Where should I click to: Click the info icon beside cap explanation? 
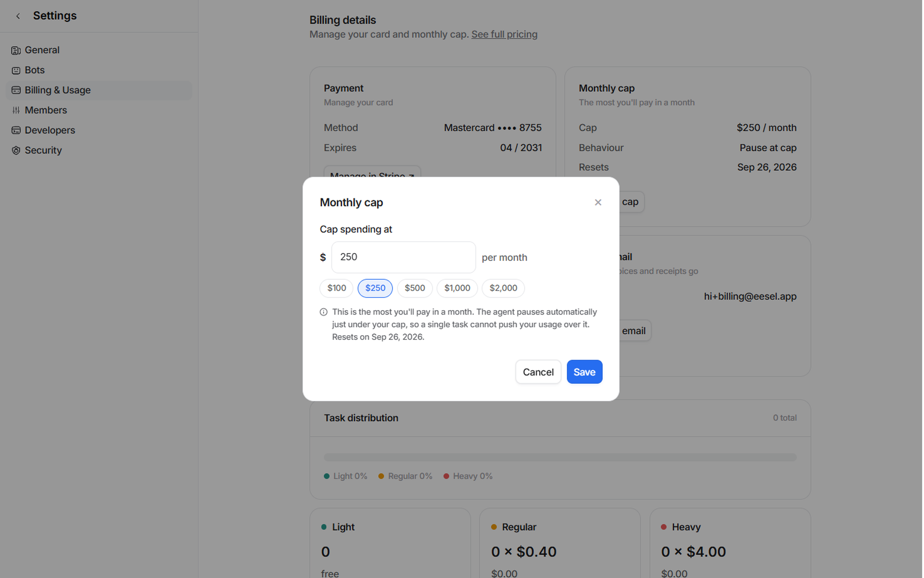click(x=323, y=312)
